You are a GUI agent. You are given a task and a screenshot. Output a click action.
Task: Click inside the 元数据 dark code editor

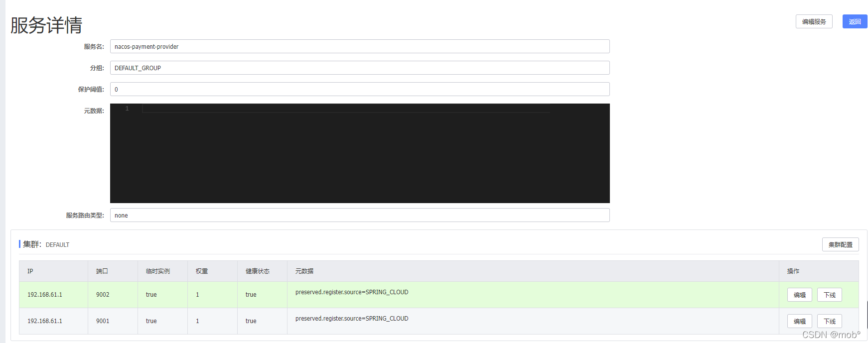pos(360,153)
